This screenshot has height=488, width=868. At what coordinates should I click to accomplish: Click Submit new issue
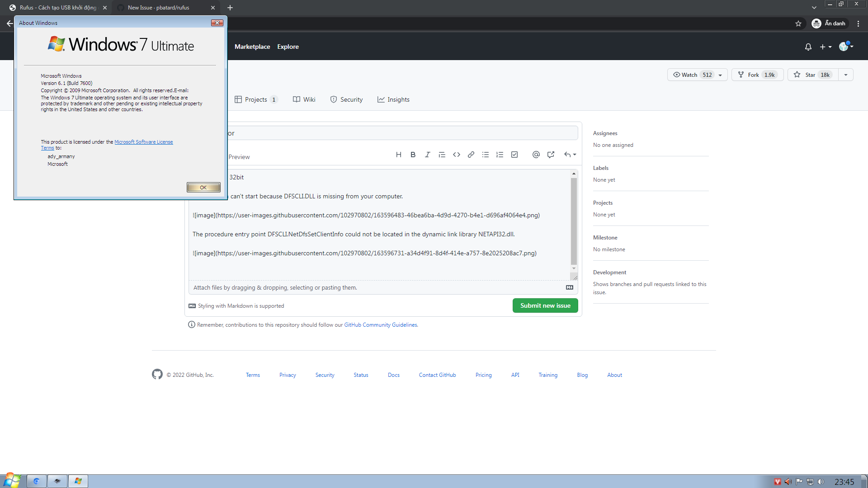tap(545, 305)
